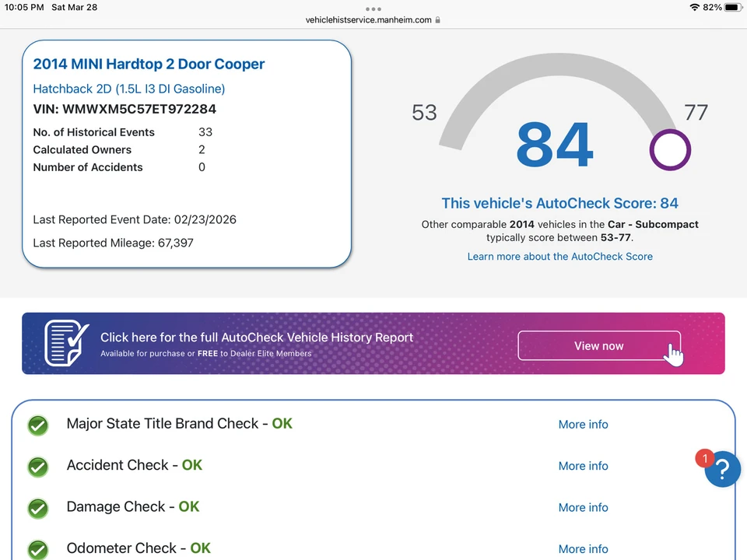
Task: Tap the lock icon beside the URL
Action: click(x=438, y=20)
